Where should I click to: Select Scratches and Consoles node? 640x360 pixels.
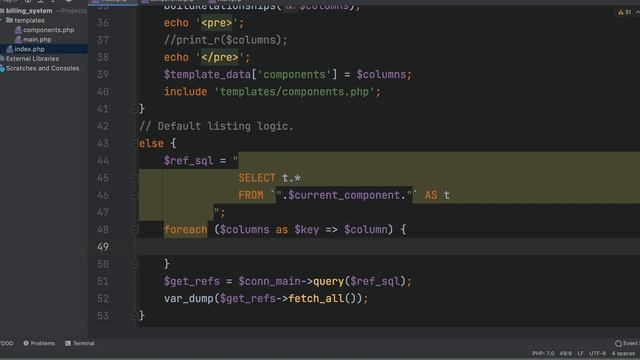(42, 69)
